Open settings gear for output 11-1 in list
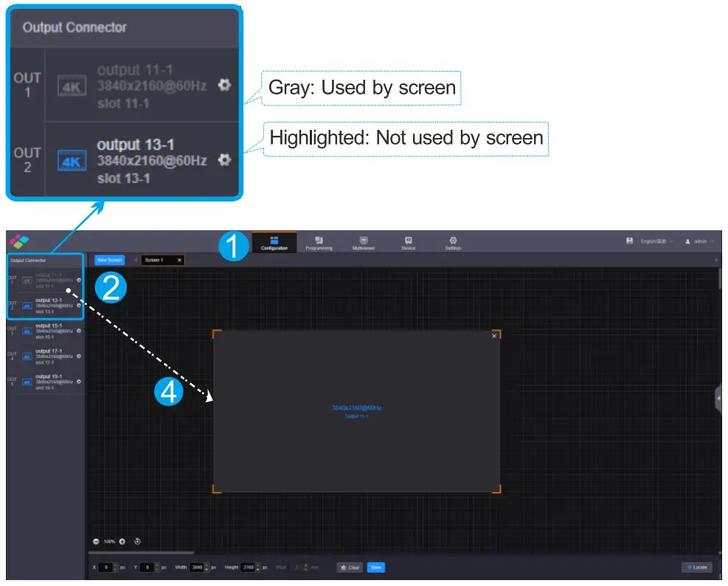The height and width of the screenshot is (586, 728). tap(78, 280)
